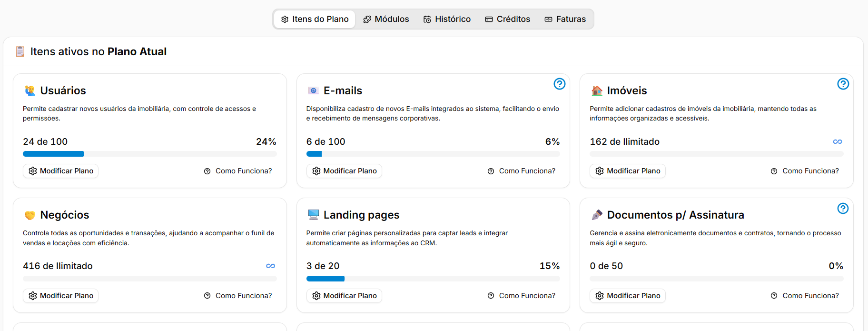
Task: Click the Negócios handshake icon
Action: click(30, 215)
